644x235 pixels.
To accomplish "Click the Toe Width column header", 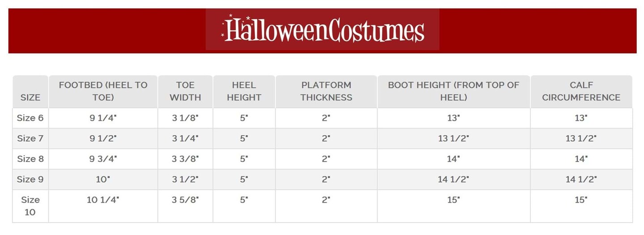I will 185,91.
